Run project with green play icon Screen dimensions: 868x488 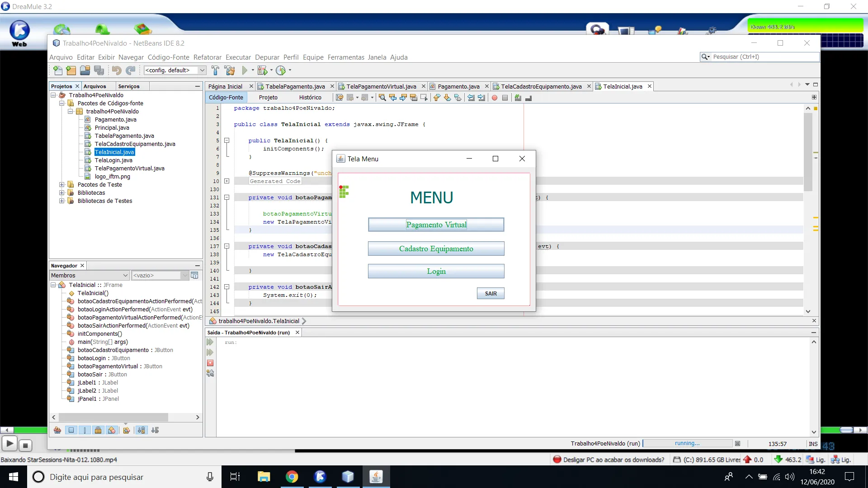(245, 70)
